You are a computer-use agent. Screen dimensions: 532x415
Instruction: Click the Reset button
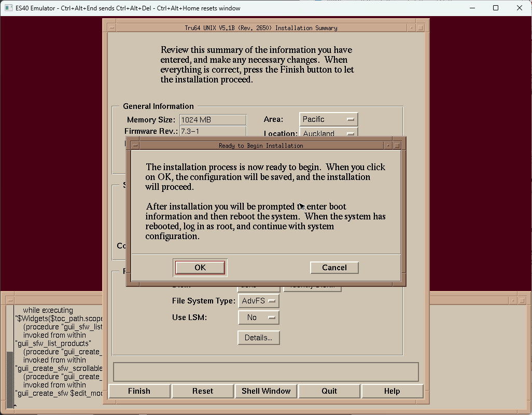[x=203, y=391]
